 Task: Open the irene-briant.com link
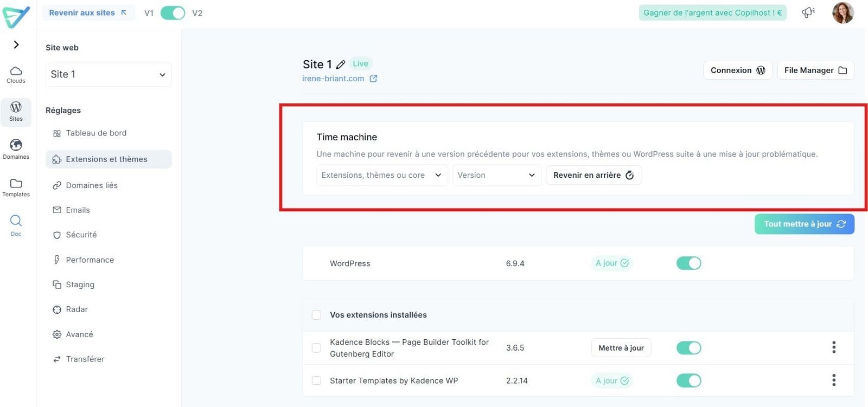tap(333, 79)
